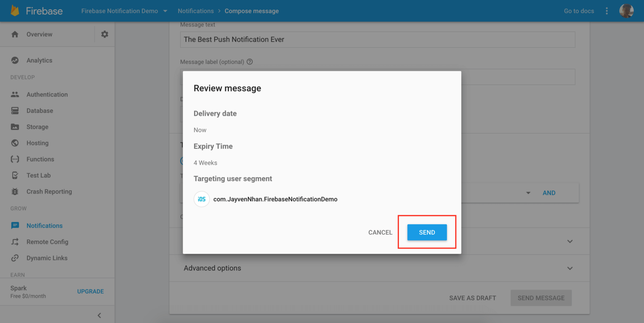Cancel the Review message dialog

click(x=380, y=232)
